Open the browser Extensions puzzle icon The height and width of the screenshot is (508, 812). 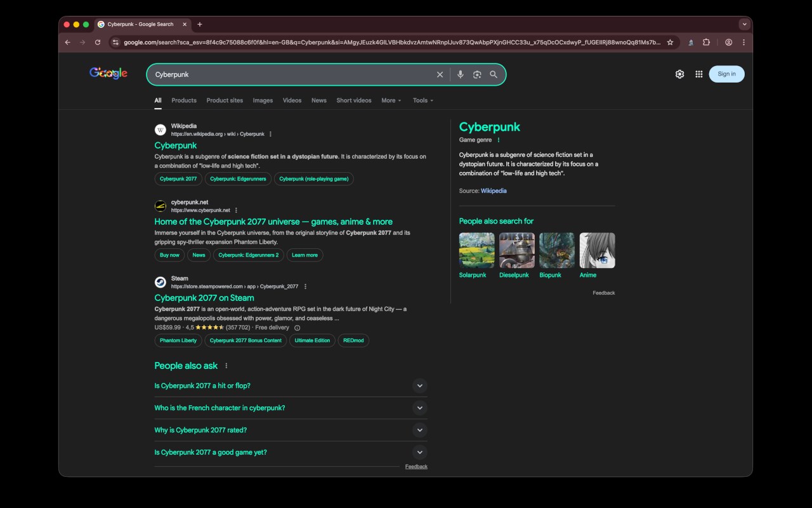[706, 43]
